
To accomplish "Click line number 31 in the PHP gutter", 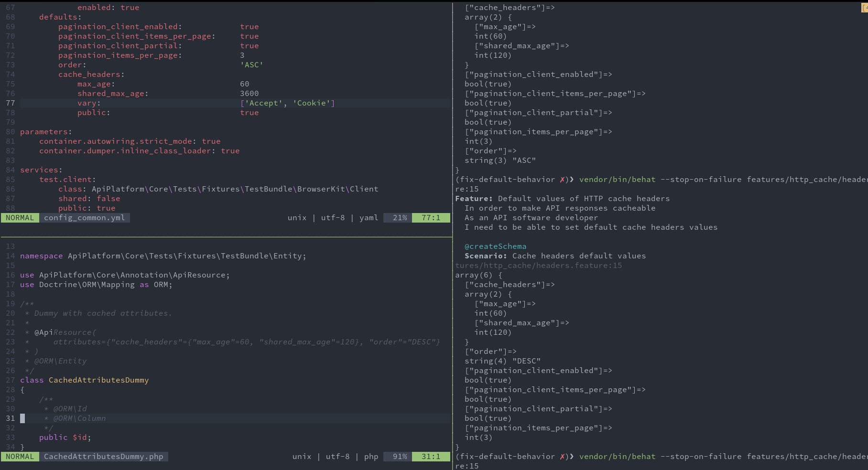I will 11,418.
